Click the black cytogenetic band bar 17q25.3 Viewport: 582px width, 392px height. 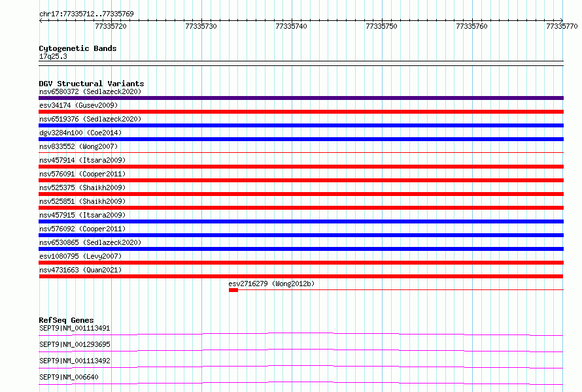[x=301, y=63]
